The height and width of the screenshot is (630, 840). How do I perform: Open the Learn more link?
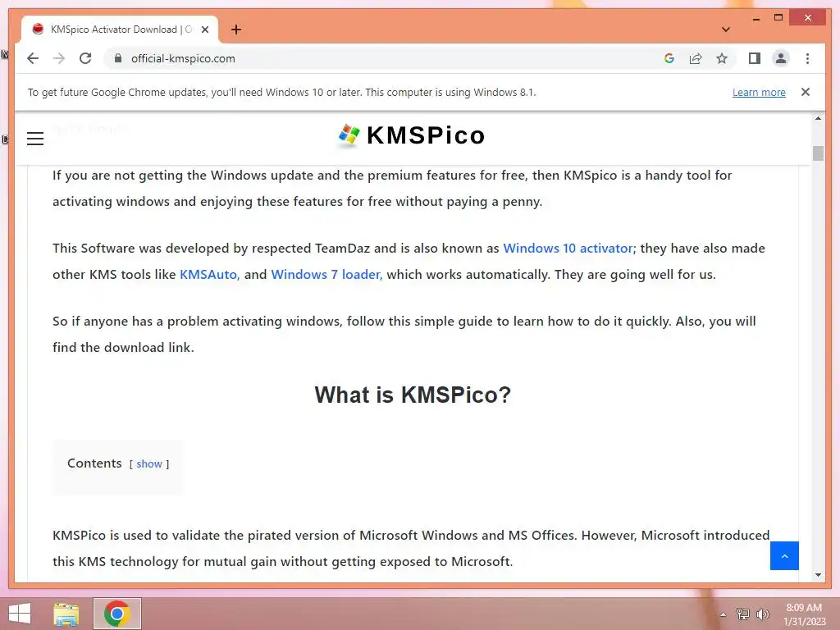pyautogui.click(x=759, y=92)
